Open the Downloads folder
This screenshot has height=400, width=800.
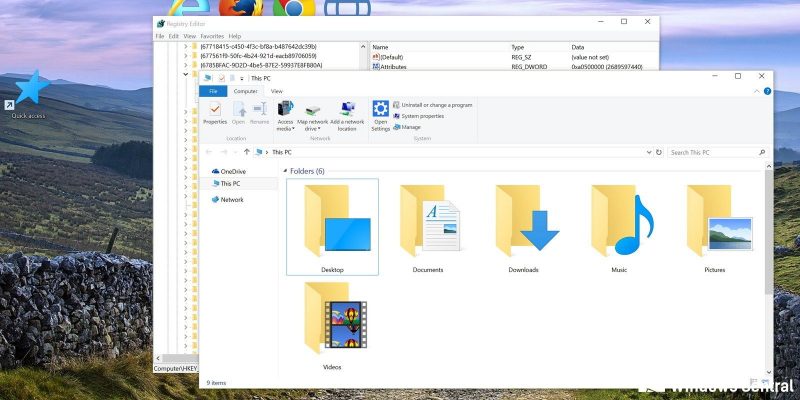point(523,222)
